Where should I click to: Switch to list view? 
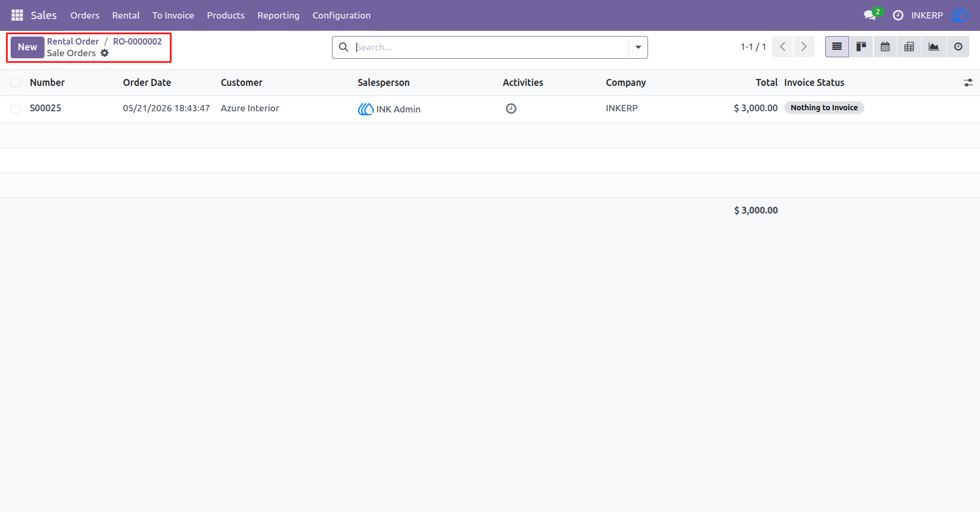837,47
